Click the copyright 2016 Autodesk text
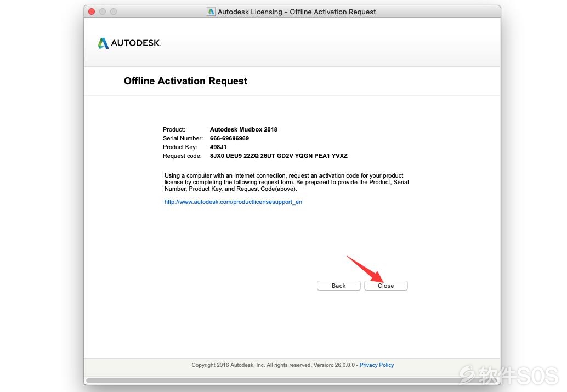Screen dimensions: 567x392 pyautogui.click(x=273, y=365)
